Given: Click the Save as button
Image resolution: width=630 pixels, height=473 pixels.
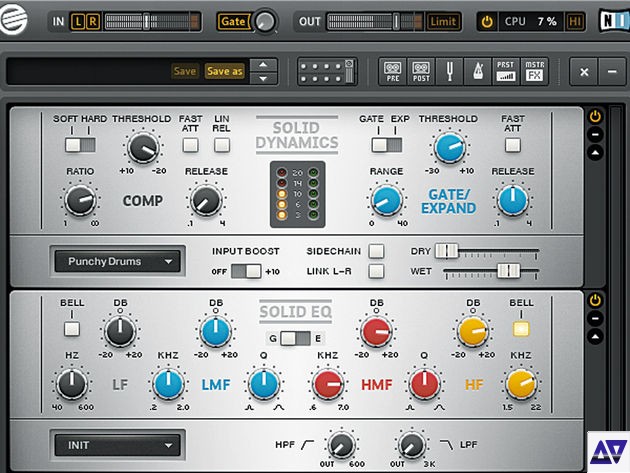Looking at the screenshot, I should click(x=225, y=71).
